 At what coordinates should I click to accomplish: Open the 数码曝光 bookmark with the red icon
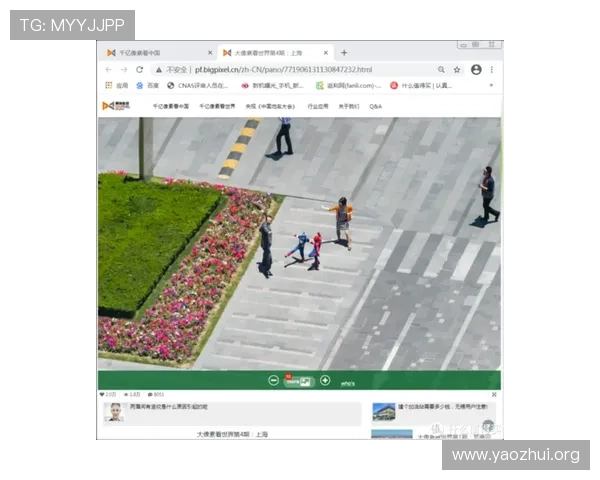pyautogui.click(x=272, y=85)
